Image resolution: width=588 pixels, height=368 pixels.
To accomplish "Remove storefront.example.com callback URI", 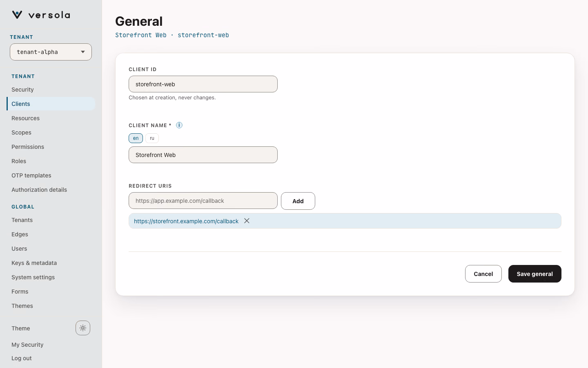I will tap(247, 221).
